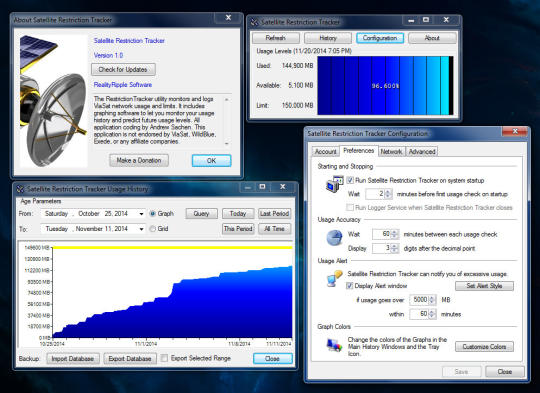Viewport: 540px width, 393px height.
Task: Click the Close button in Configuration window
Action: [x=505, y=372]
